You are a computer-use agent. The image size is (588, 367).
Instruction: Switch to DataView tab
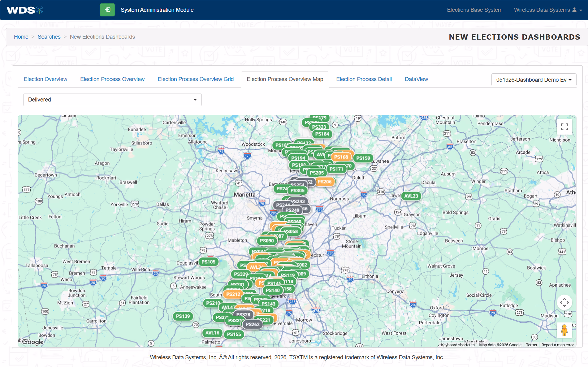click(417, 79)
